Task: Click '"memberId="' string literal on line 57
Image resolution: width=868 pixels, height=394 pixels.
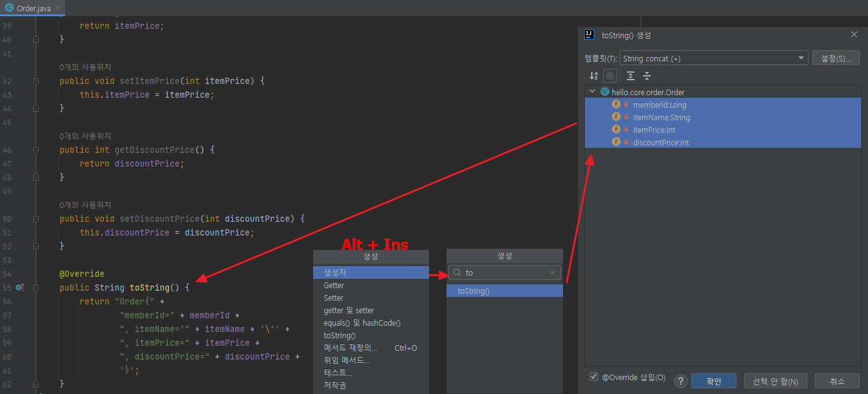Action: 147,315
